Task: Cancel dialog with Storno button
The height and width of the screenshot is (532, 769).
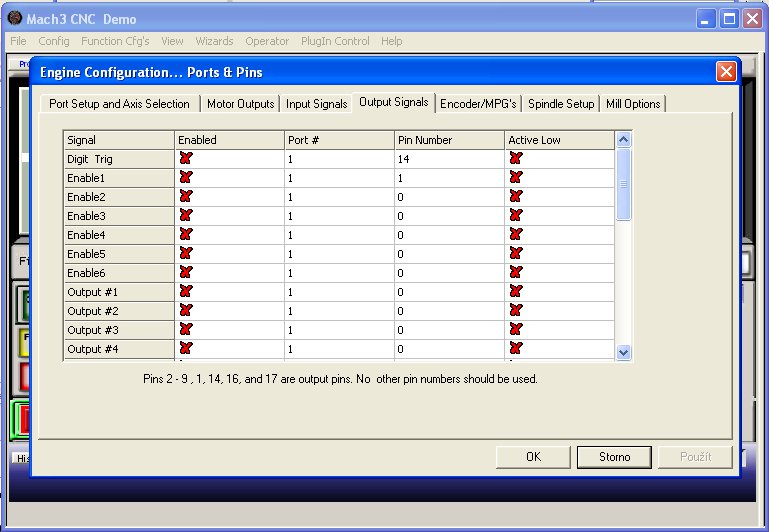Action: pos(614,457)
